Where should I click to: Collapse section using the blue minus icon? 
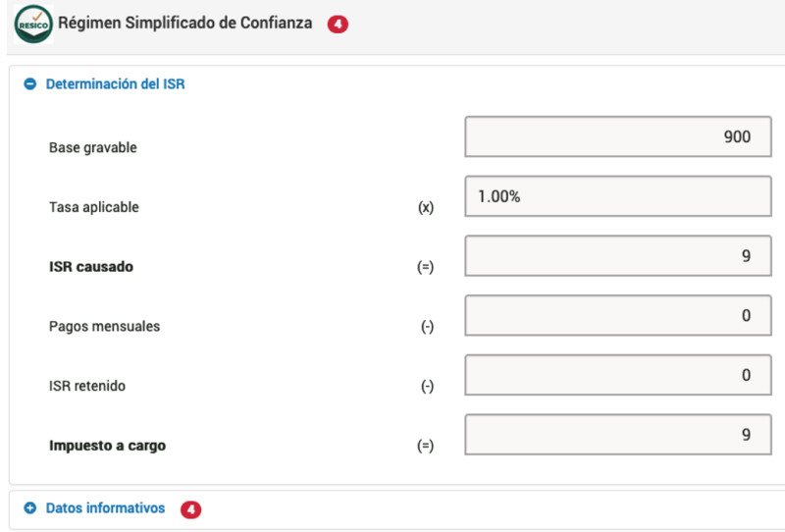[30, 84]
